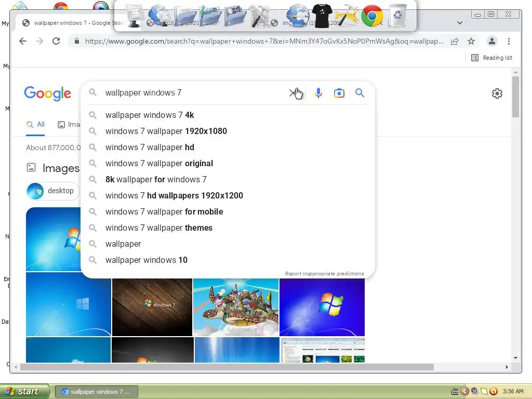Open Chrome's three-dot menu
This screenshot has width=532, height=399.
pos(509,42)
